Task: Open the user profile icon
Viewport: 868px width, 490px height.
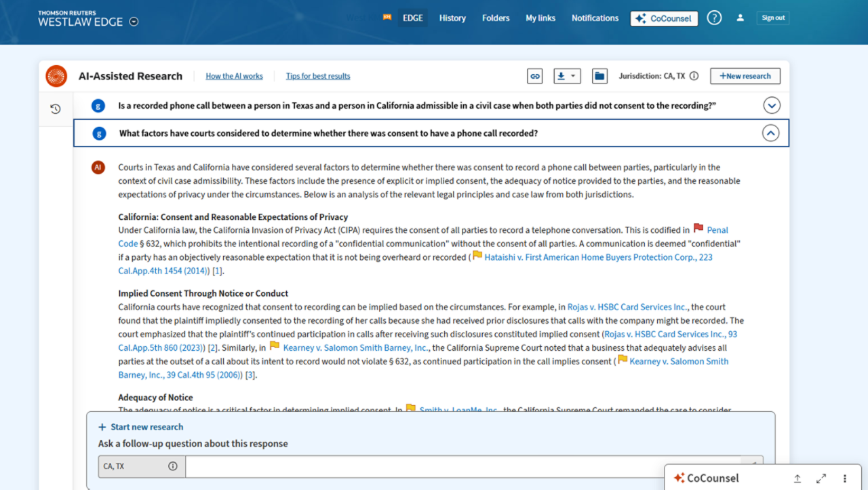Action: 741,18
